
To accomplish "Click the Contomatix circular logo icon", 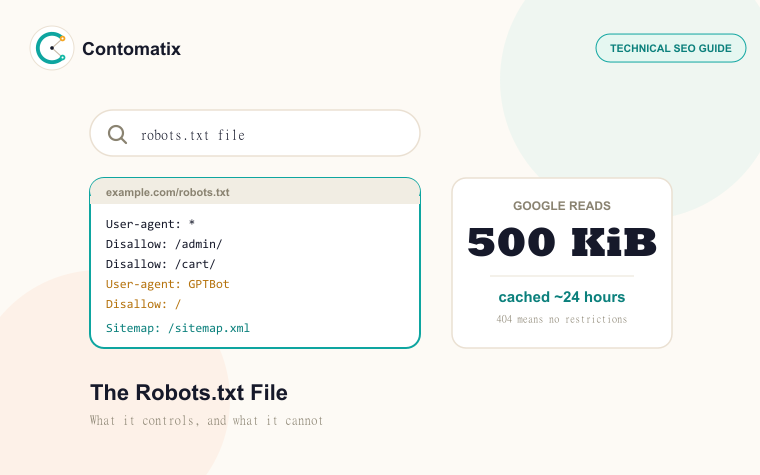I will click(x=52, y=48).
